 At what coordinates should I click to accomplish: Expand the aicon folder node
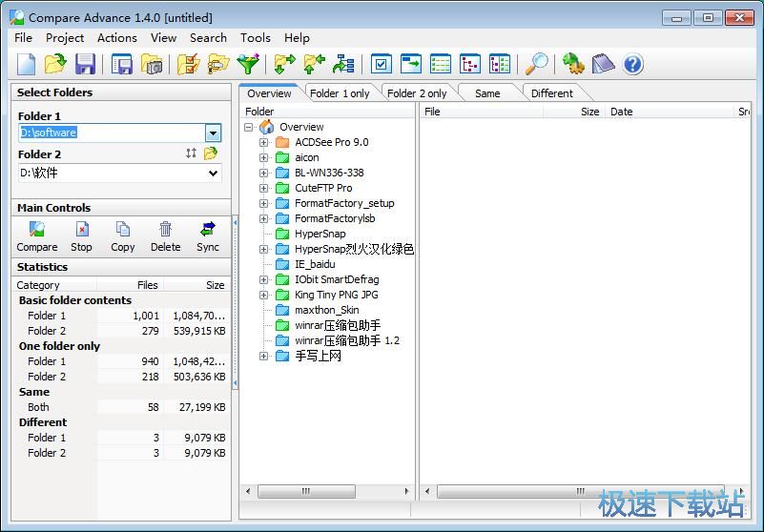pos(263,158)
